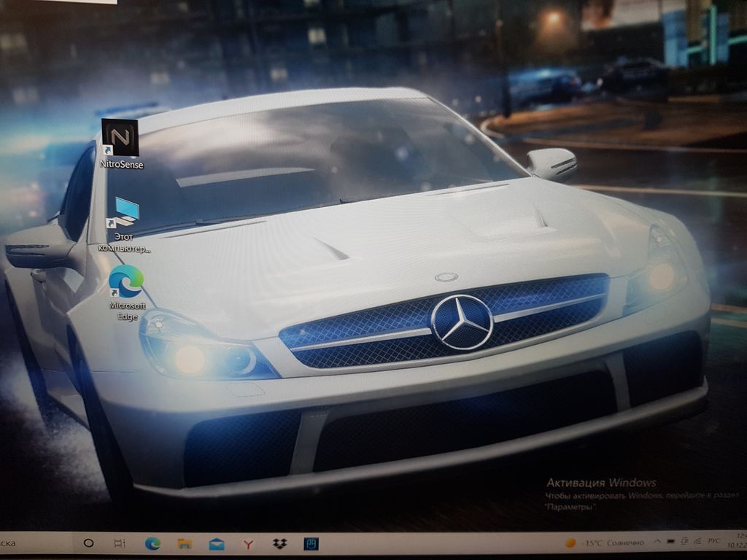Open Task View on the taskbar
Screen dimensions: 747x560
pyautogui.click(x=120, y=543)
